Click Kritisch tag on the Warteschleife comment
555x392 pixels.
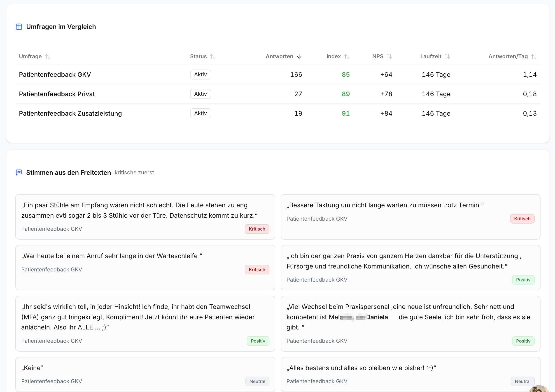[257, 269]
